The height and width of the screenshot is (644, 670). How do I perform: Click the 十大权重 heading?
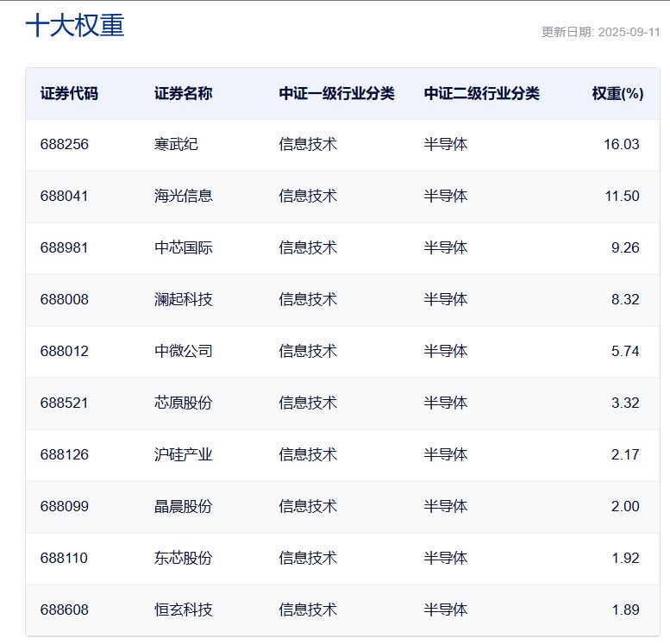tap(75, 26)
